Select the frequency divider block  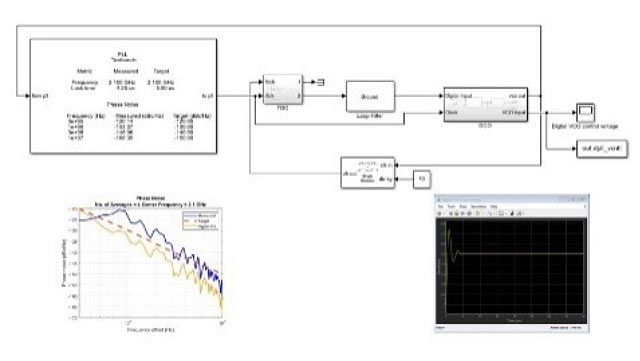[368, 173]
